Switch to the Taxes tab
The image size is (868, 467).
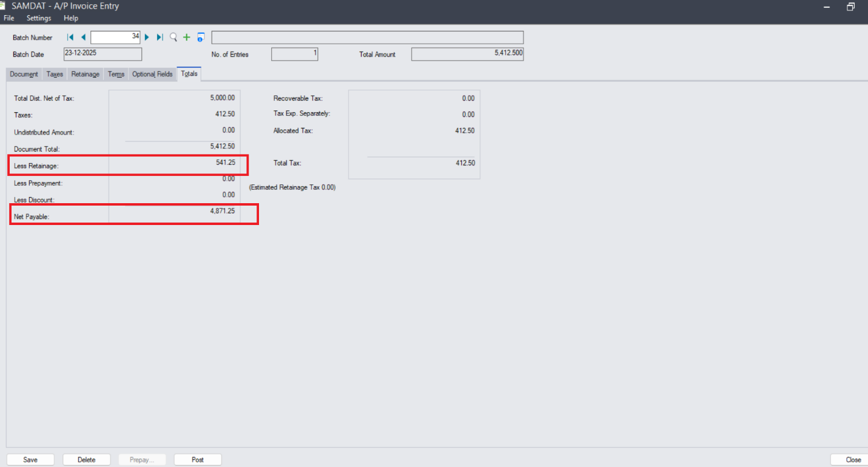pyautogui.click(x=55, y=75)
